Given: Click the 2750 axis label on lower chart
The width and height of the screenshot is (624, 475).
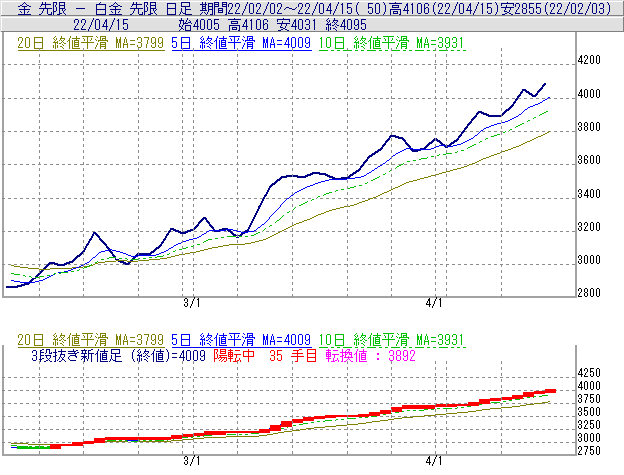Looking at the screenshot, I should [589, 451].
